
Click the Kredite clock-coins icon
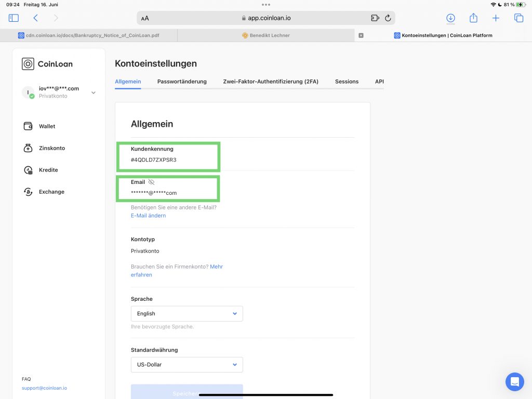click(28, 170)
